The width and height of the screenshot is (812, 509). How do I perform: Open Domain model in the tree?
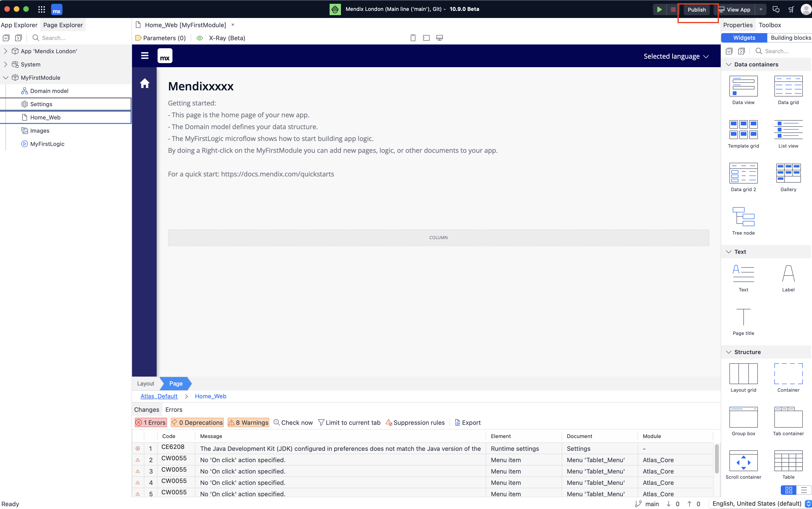point(49,91)
